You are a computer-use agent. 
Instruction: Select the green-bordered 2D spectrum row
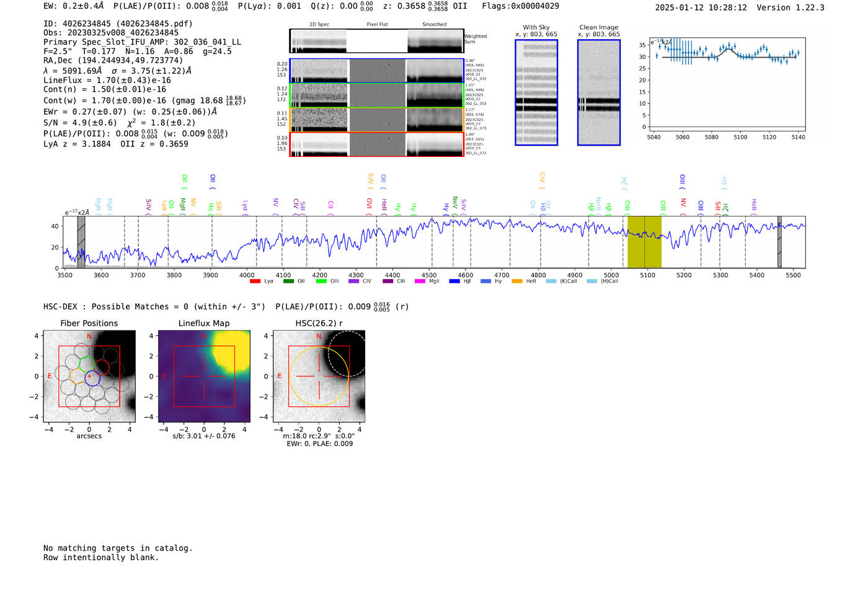[376, 96]
